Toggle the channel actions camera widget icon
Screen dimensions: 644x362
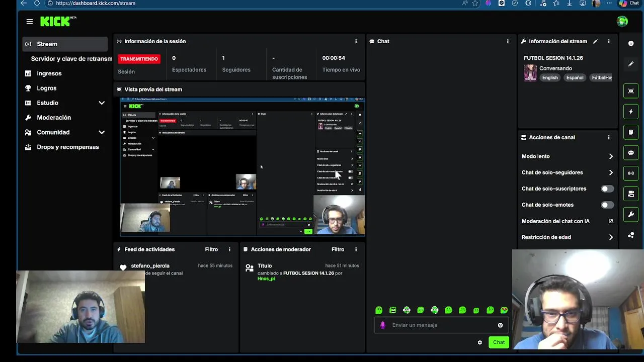[631, 194]
